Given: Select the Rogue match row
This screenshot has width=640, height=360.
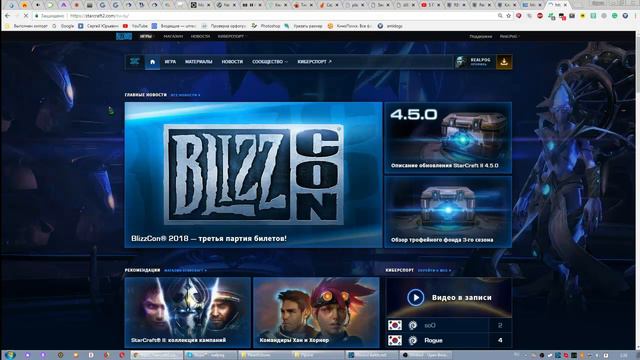Looking at the screenshot, I should coord(448,340).
